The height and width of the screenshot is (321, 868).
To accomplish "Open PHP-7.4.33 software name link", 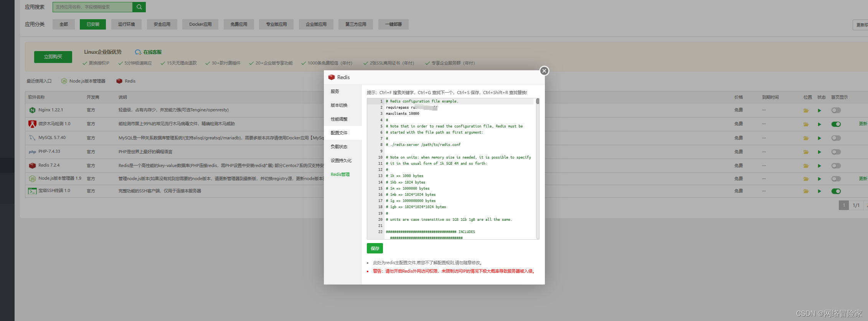I will click(49, 151).
